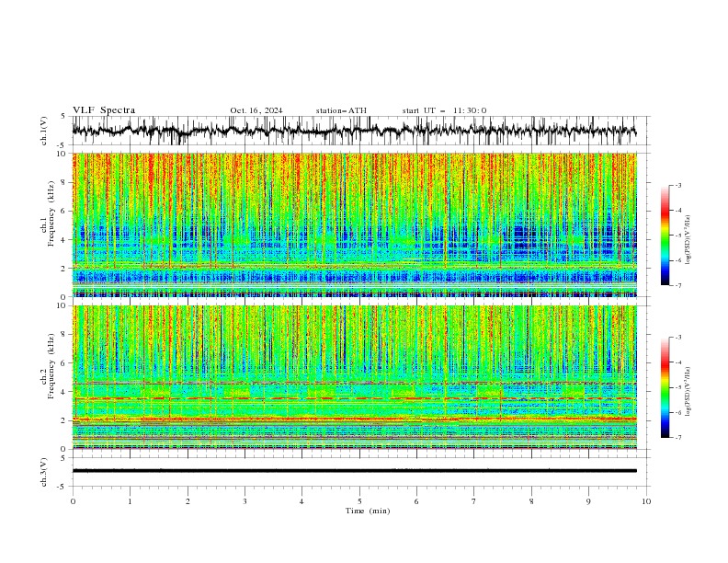Click the 'start UT = 11:30:0' label
The height and width of the screenshot is (563, 728).
coord(444,110)
